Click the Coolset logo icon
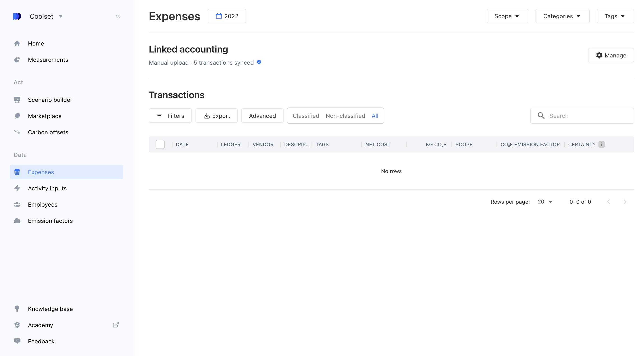Screen dimensions: 644x356 [17, 16]
